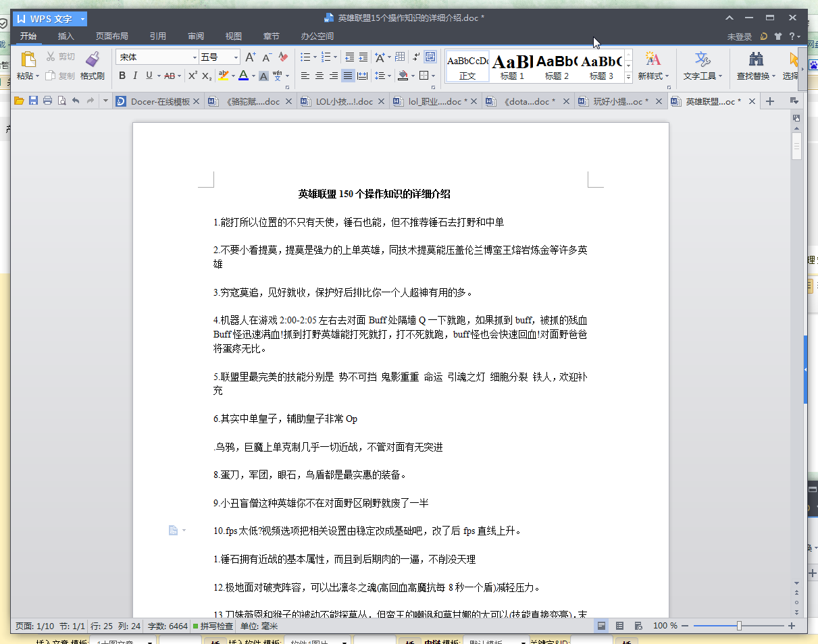The height and width of the screenshot is (644, 818).
Task: Click the Save disk icon in quick toolbar
Action: tap(33, 101)
